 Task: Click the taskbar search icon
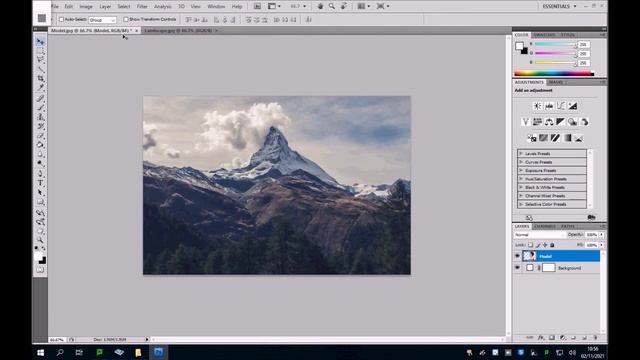(x=60, y=352)
